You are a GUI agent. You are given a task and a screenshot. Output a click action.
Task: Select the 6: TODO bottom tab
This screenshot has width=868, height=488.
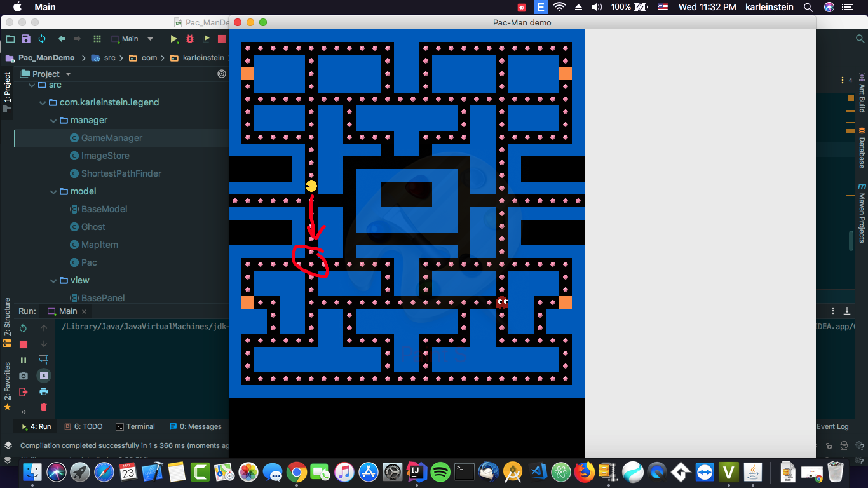pyautogui.click(x=83, y=426)
